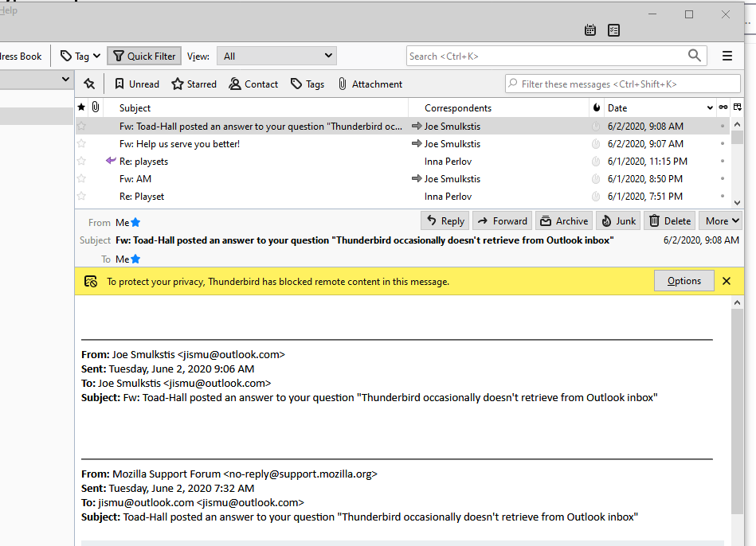Sort by the read status glasses column

(723, 107)
